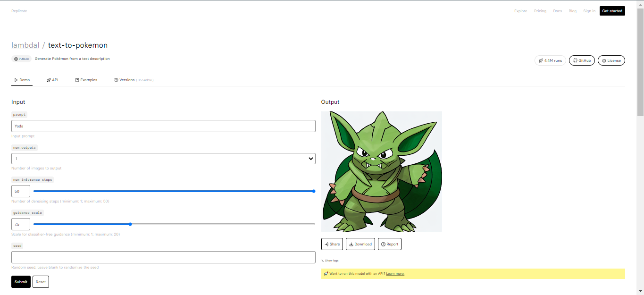Click the prompt field label
Screen dimensions: 644x295
click(19, 115)
